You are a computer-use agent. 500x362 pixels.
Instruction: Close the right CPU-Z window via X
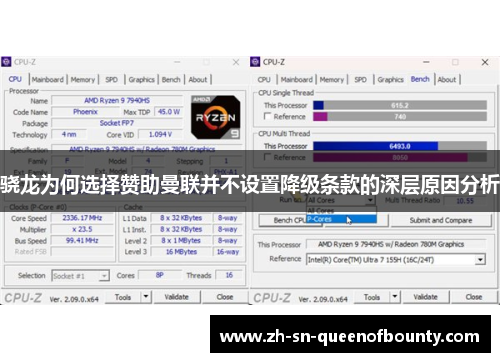tap(485, 62)
